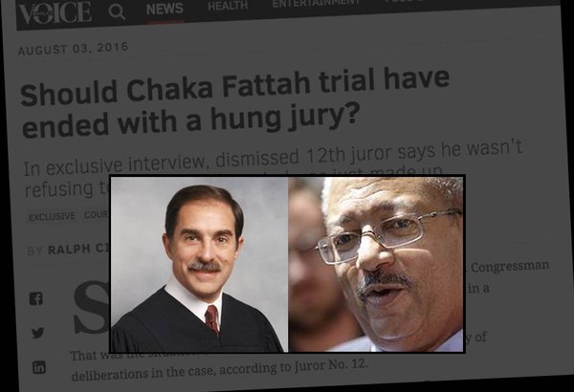
Task: Click the partially visible rightmost nav item
Action: [x=403, y=1]
